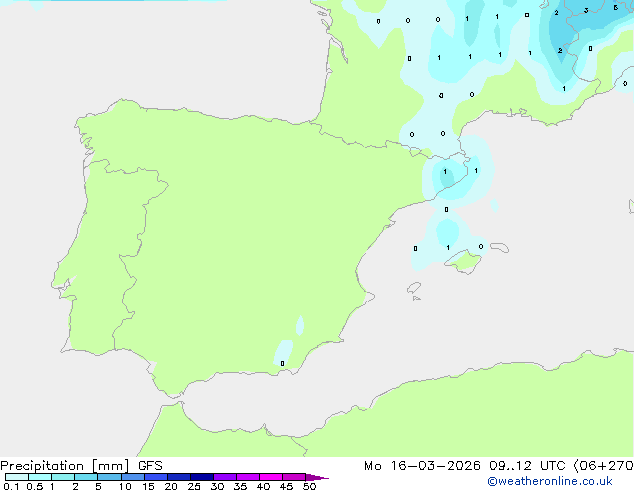This screenshot has height=490, width=634.
Task: Click the Mallorca island outline
Action: pyautogui.click(x=463, y=262)
